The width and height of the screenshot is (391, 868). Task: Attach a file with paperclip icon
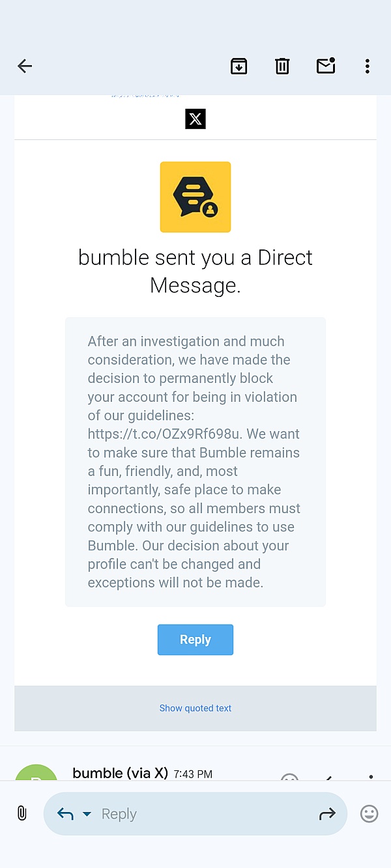click(22, 813)
